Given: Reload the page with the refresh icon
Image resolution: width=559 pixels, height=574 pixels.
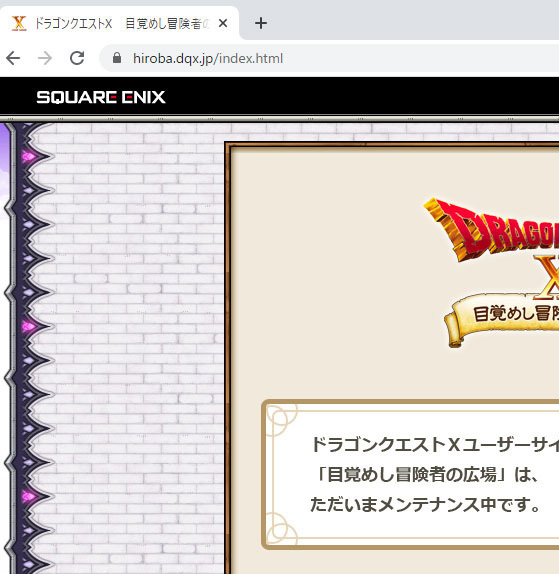Looking at the screenshot, I should tap(77, 58).
